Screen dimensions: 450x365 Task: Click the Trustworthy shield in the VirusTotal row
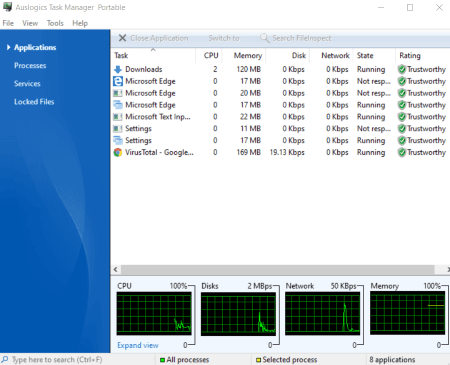tap(402, 152)
